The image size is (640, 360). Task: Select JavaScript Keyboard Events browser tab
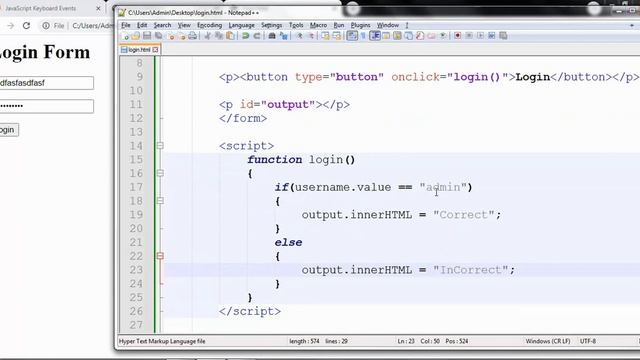click(49, 8)
